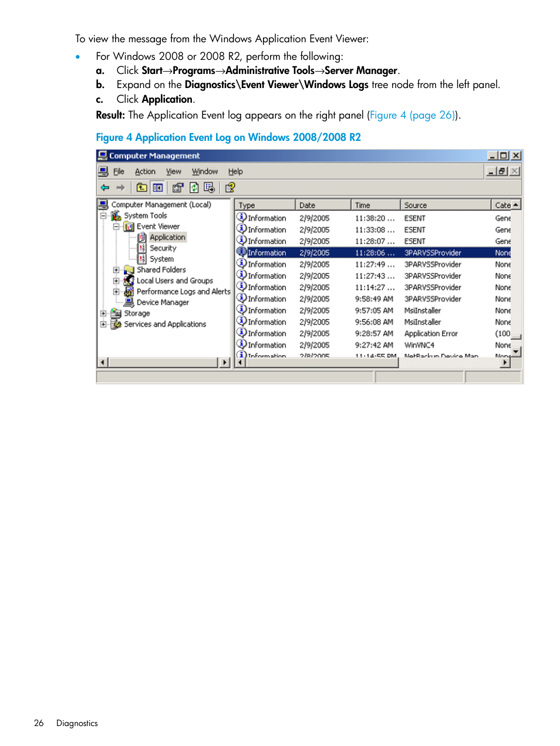Open the File menu
Image resolution: width=560 pixels, height=746 pixels.
click(119, 171)
